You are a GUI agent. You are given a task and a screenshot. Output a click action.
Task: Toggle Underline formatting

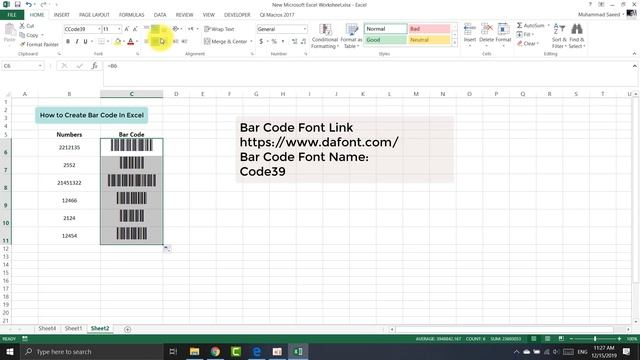pyautogui.click(x=85, y=41)
